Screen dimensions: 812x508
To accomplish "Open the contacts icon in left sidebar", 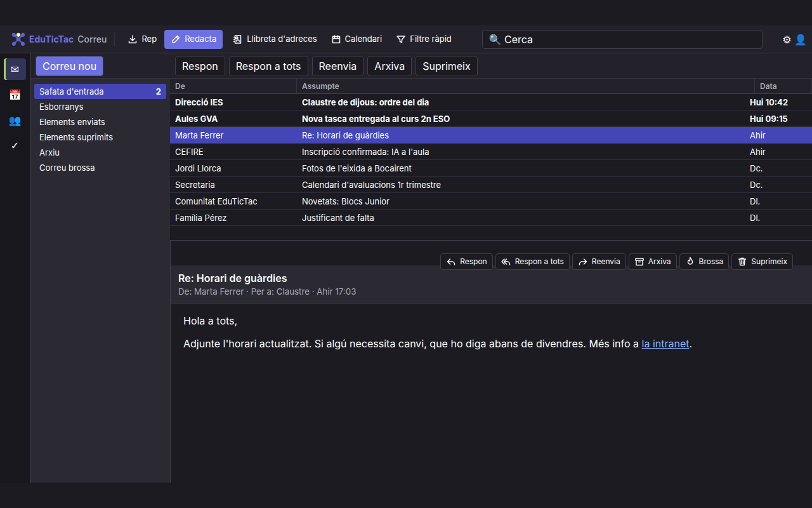I will 15,120.
